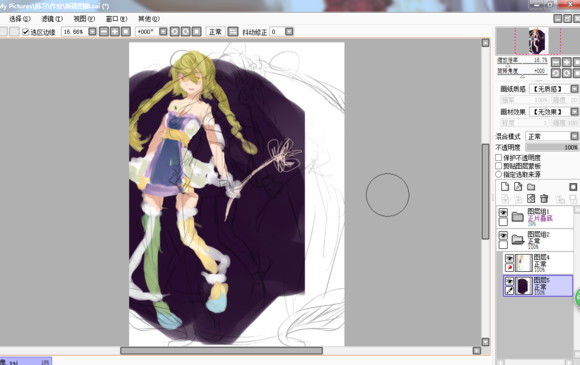This screenshot has width=580, height=365.
Task: Hide 图层组1 using its eye icon
Action: click(x=503, y=213)
